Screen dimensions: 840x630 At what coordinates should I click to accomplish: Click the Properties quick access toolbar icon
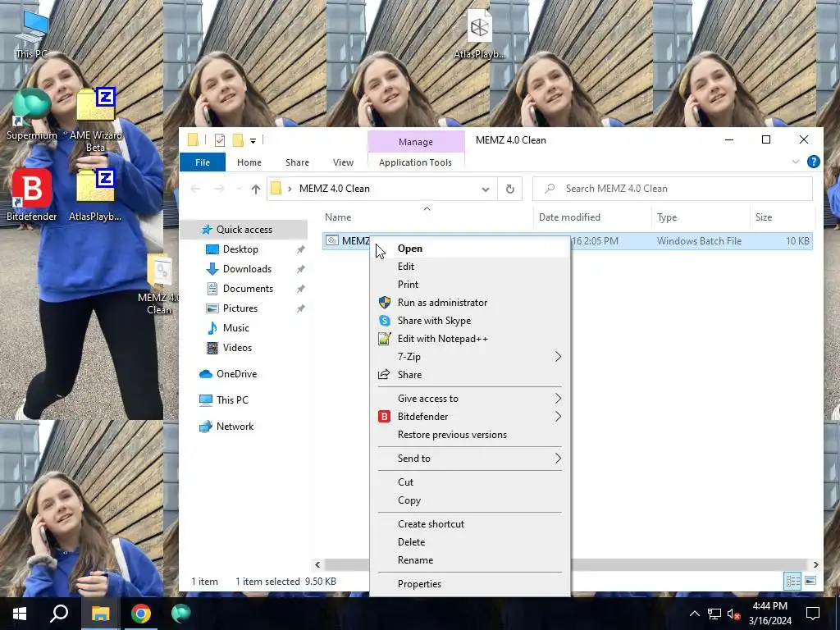(219, 140)
